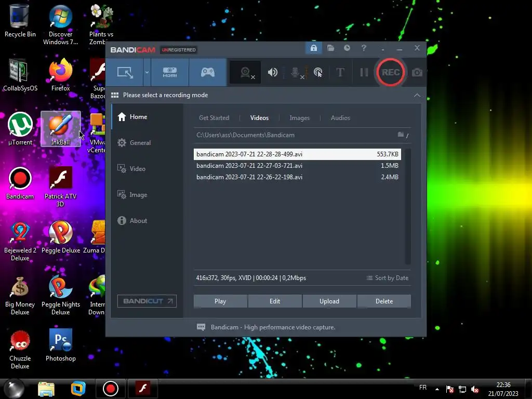Click the speech bubble icon in footer
The height and width of the screenshot is (399, 532).
(201, 327)
